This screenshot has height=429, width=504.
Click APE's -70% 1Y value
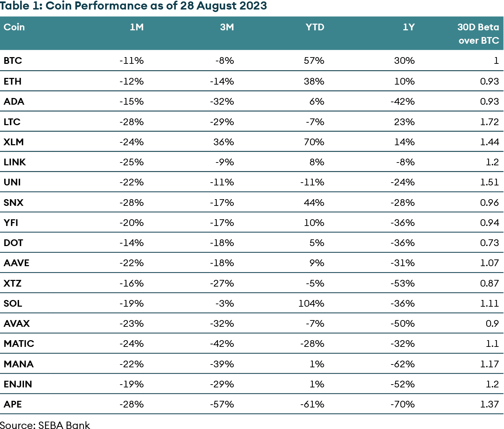(402, 404)
